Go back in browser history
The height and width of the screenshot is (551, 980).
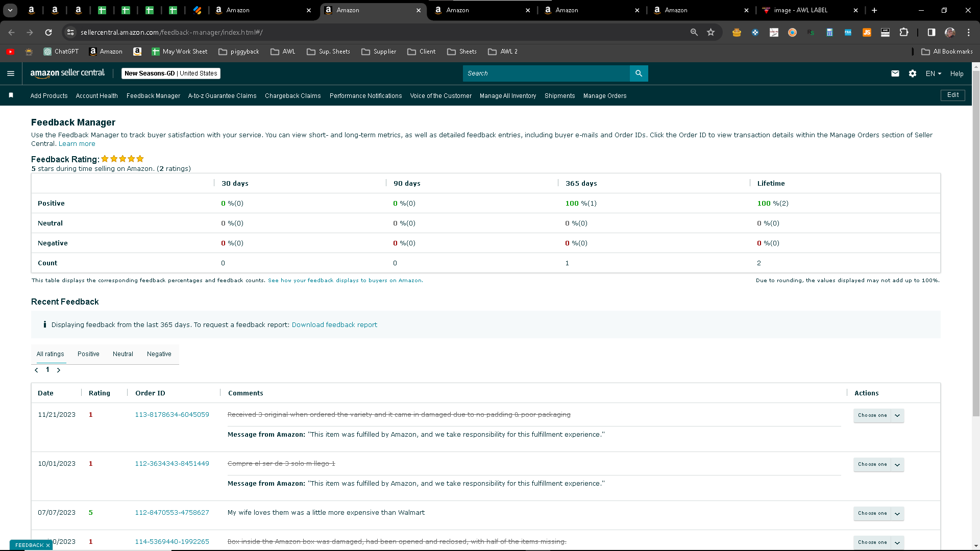pyautogui.click(x=11, y=32)
